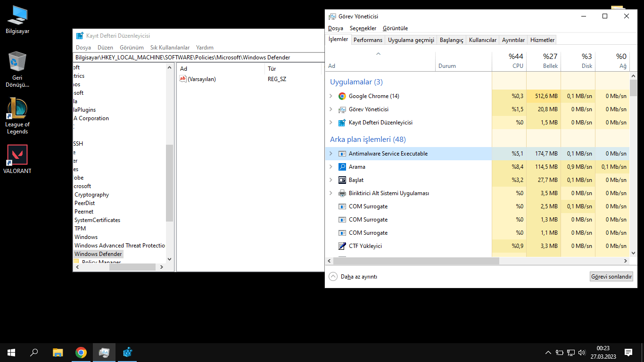Open Registry Editor Yardım menu

[x=205, y=48]
